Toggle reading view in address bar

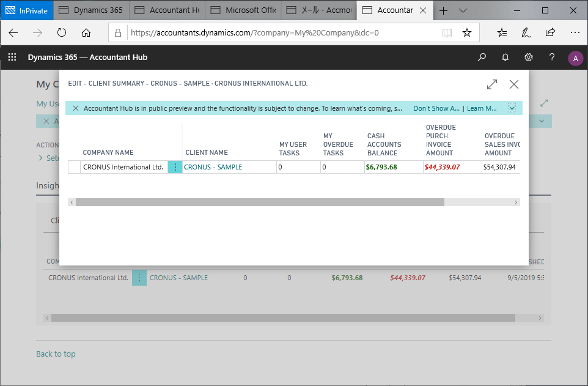447,32
